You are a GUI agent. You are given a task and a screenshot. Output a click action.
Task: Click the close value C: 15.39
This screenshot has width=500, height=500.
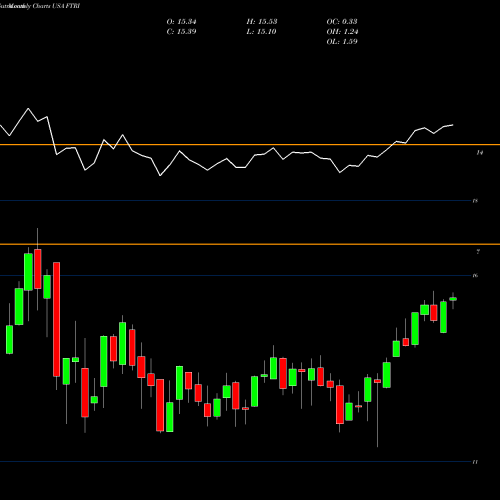pyautogui.click(x=181, y=32)
